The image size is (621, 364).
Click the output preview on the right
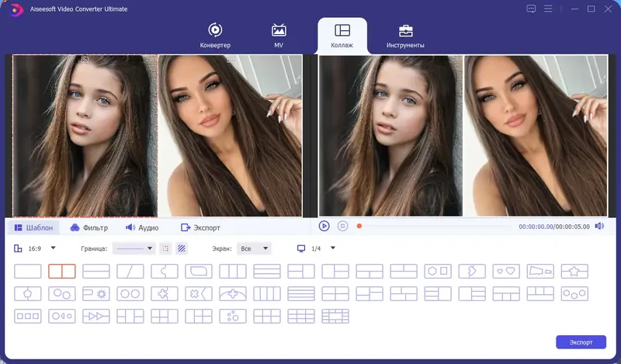pyautogui.click(x=463, y=136)
